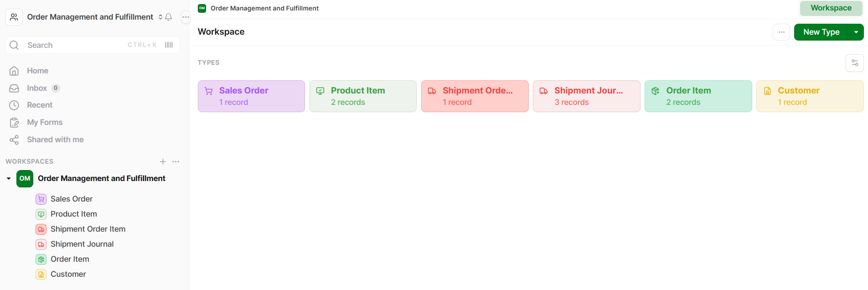Open the New Type dropdown arrow
Image resolution: width=868 pixels, height=290 pixels.
tap(856, 32)
